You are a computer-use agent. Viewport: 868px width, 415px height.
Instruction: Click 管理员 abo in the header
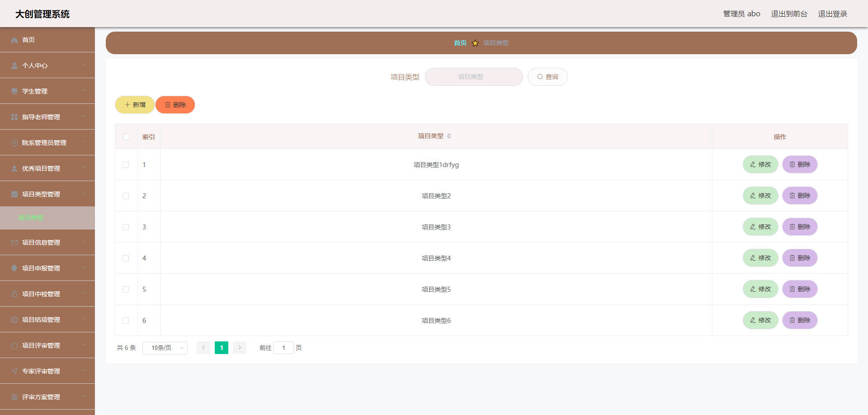741,14
